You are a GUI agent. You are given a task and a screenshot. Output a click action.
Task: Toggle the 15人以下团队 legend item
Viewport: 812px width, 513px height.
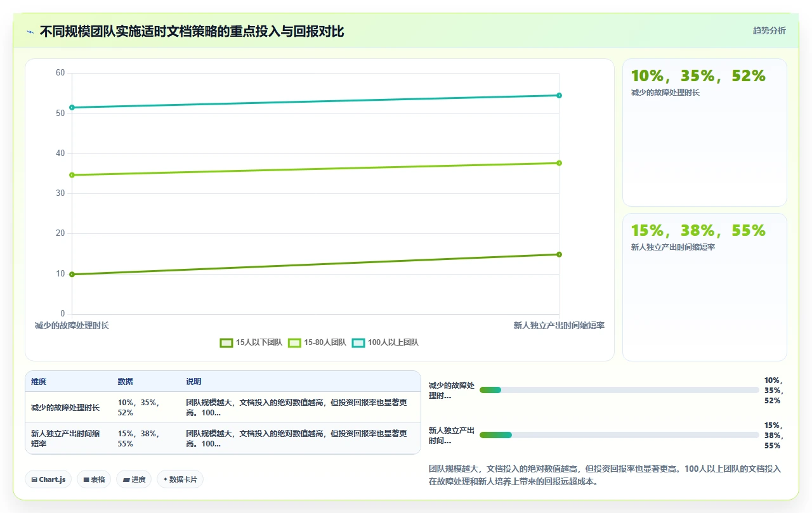pyautogui.click(x=251, y=342)
